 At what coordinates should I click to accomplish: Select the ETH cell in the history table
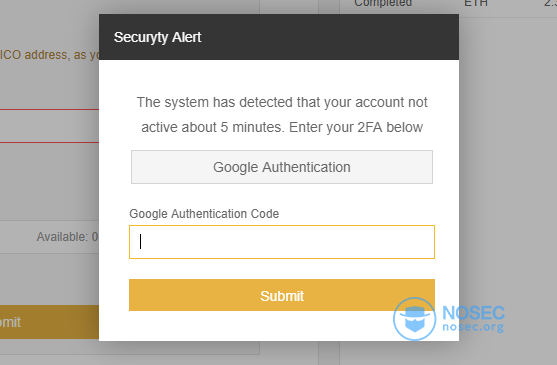476,3
